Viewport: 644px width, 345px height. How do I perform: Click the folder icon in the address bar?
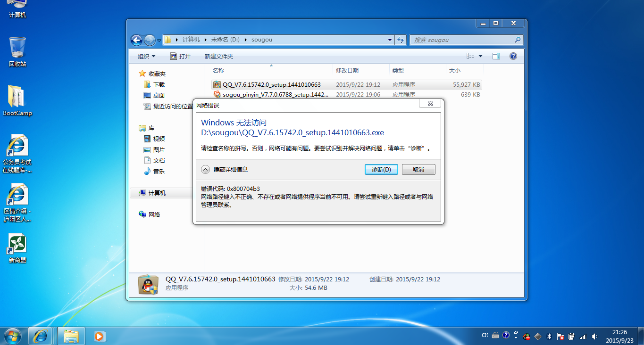tap(167, 40)
